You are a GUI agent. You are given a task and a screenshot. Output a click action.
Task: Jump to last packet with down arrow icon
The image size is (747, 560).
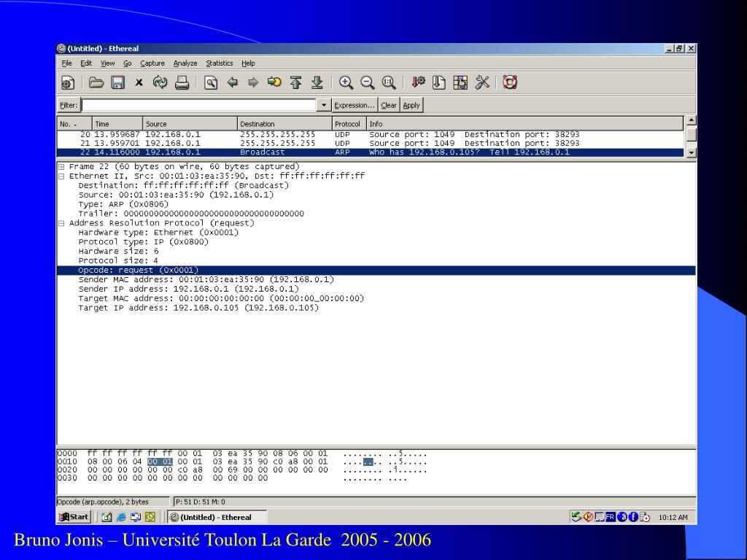[x=317, y=83]
